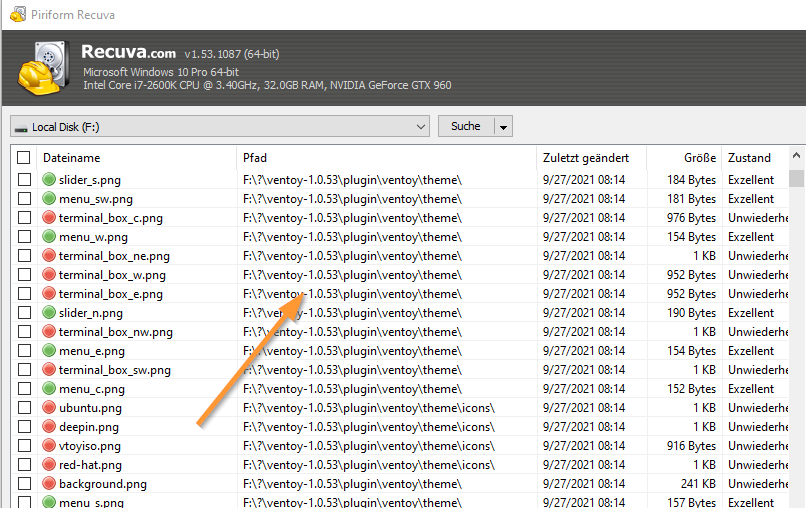Click the 184 Bytes size cell
Viewport: 806px width, 508px height.
pos(691,179)
